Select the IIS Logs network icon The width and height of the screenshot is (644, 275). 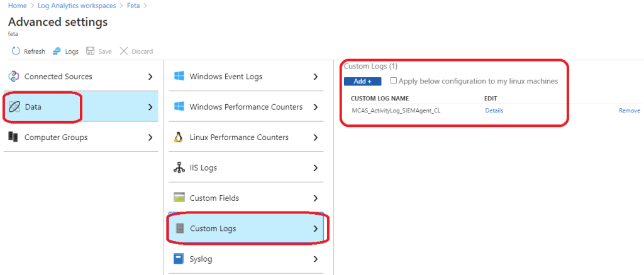tap(179, 168)
